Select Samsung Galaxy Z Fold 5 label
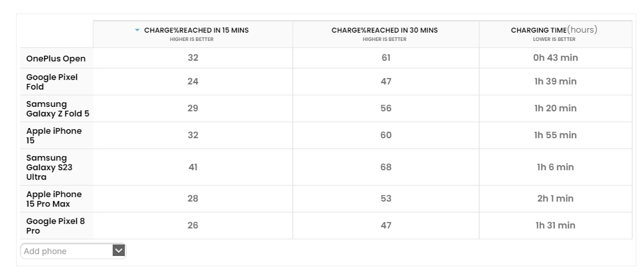The height and width of the screenshot is (272, 644). (58, 108)
